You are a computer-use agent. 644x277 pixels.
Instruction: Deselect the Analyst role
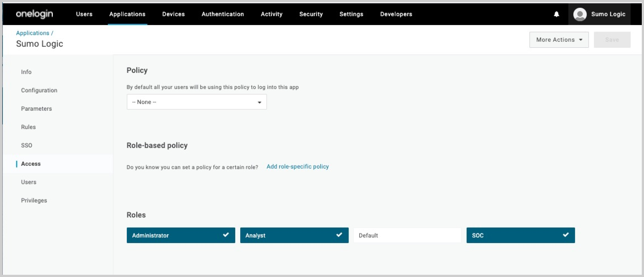tap(294, 235)
